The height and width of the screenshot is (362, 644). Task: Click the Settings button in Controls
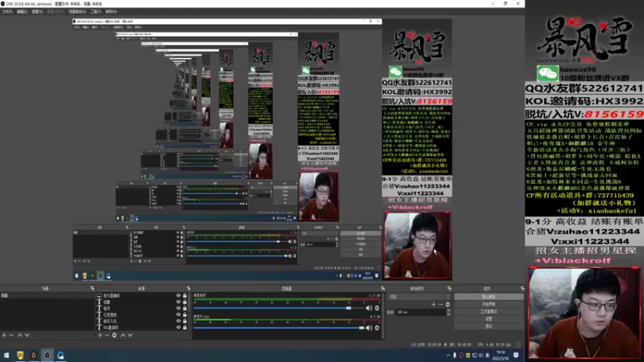(x=489, y=319)
